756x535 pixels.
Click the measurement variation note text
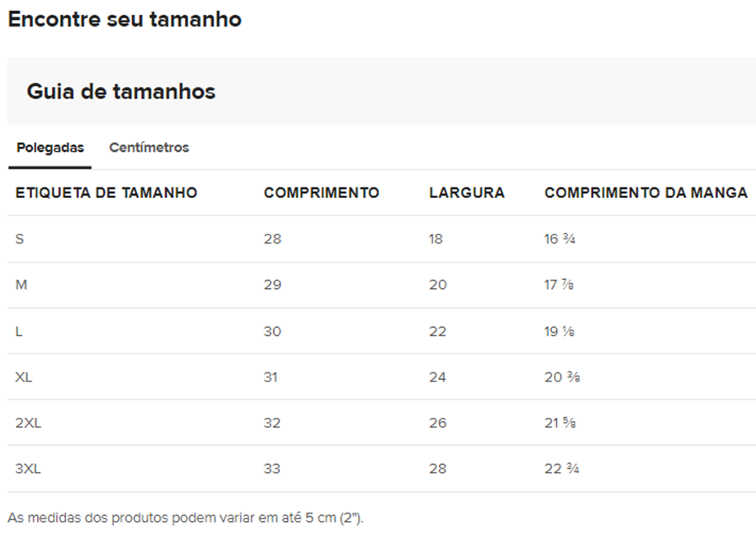[186, 518]
